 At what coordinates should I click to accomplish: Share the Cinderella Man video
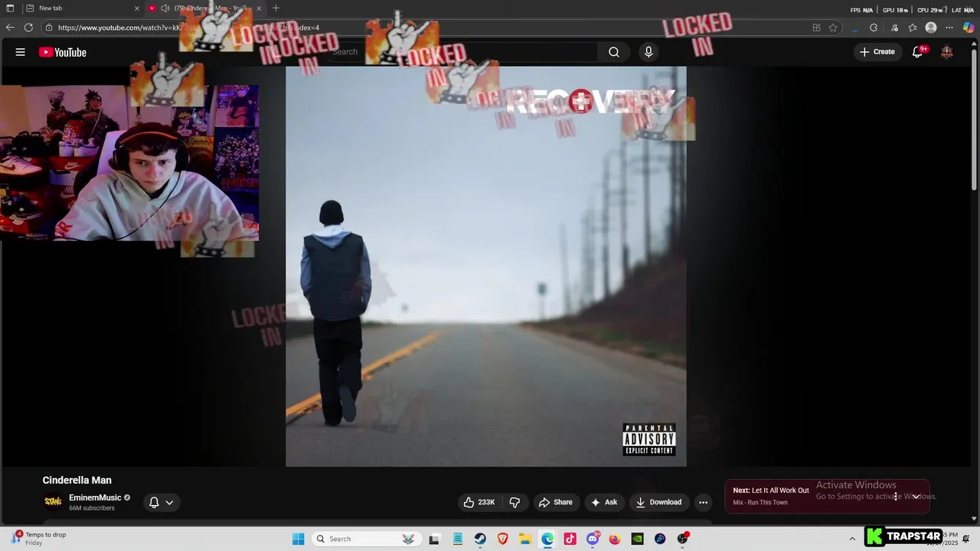[x=556, y=502]
